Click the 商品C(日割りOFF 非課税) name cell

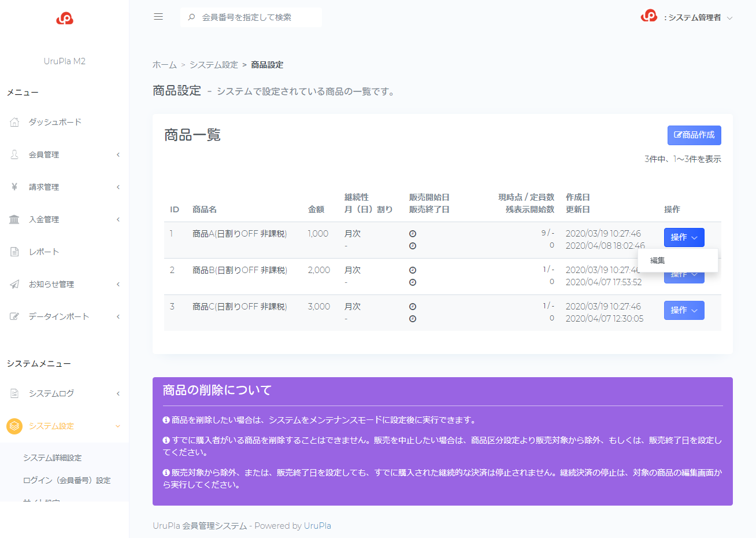(x=240, y=307)
